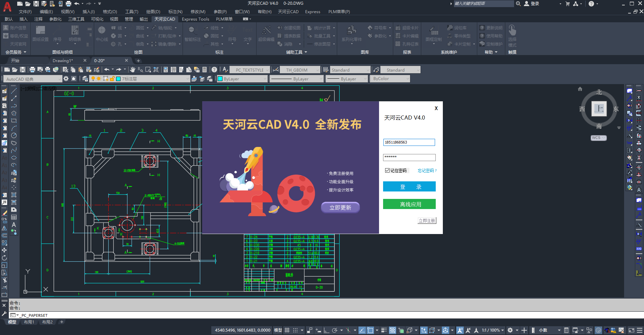Toggle grid display in the status bar
The height and width of the screenshot is (335, 644).
coord(287,330)
